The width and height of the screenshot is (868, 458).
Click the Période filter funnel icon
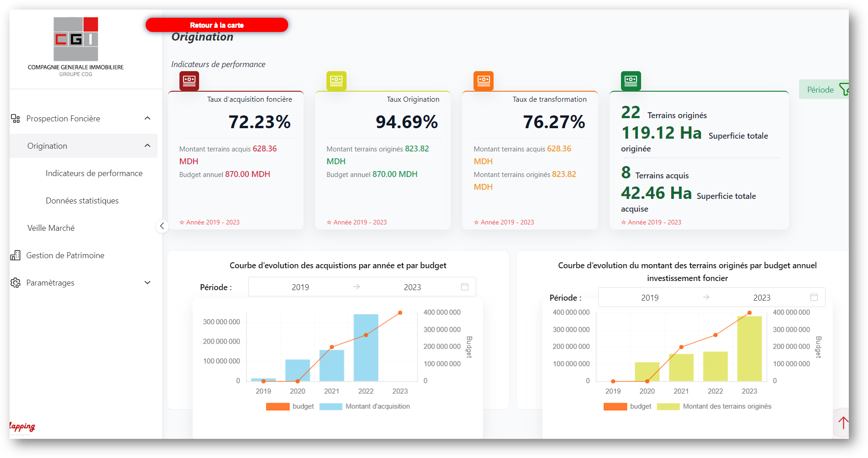[x=844, y=89]
